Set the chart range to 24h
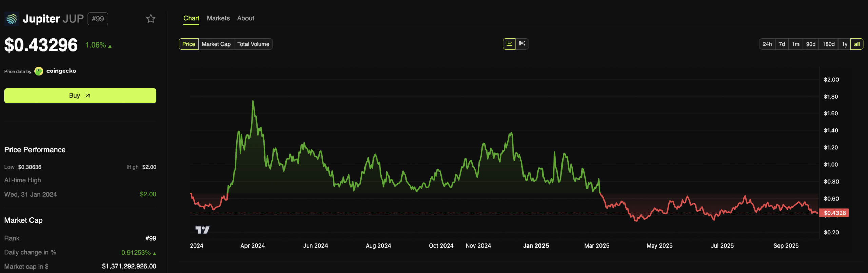Screen dimensions: 868x273 (x=767, y=44)
